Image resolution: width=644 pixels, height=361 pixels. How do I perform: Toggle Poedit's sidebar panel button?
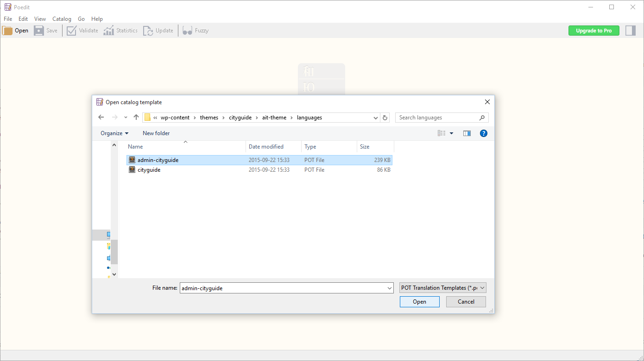pos(630,30)
